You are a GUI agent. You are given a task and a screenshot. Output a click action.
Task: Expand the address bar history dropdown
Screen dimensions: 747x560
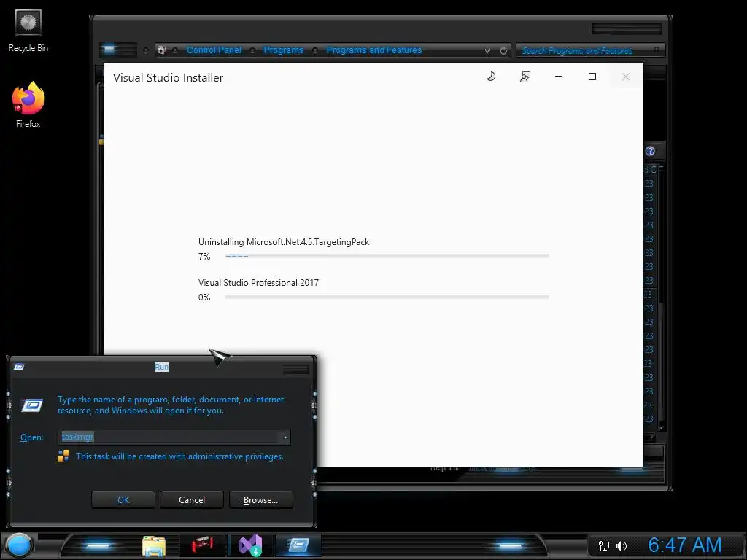pos(487,50)
